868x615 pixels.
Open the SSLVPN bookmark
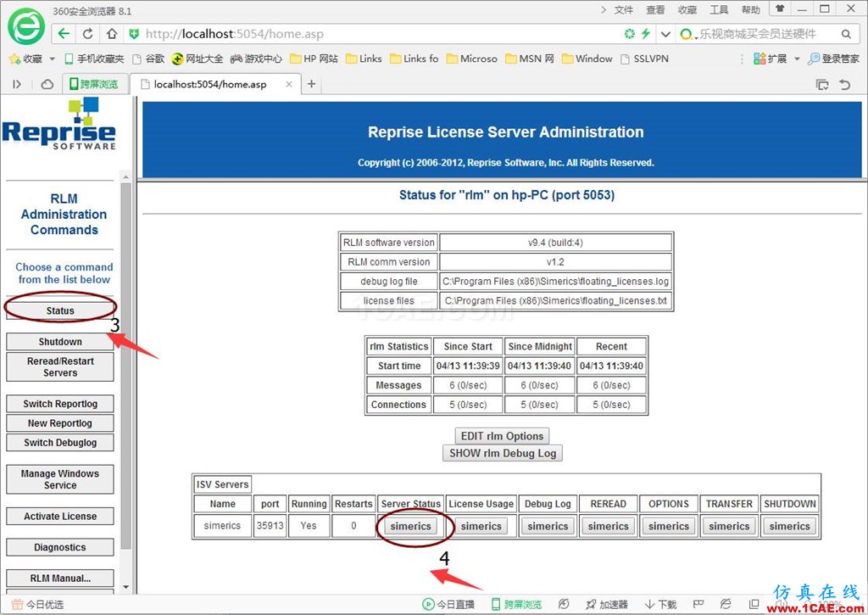tap(644, 59)
